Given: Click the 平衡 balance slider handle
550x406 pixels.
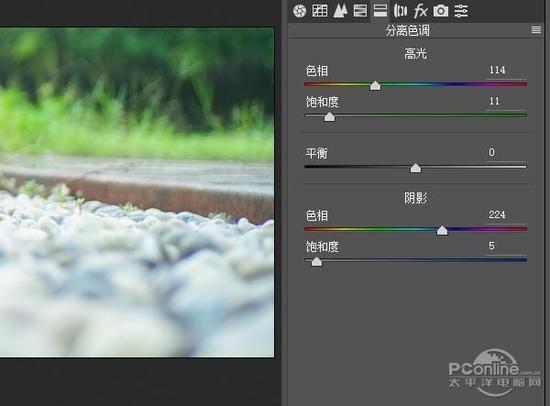Looking at the screenshot, I should pos(416,168).
